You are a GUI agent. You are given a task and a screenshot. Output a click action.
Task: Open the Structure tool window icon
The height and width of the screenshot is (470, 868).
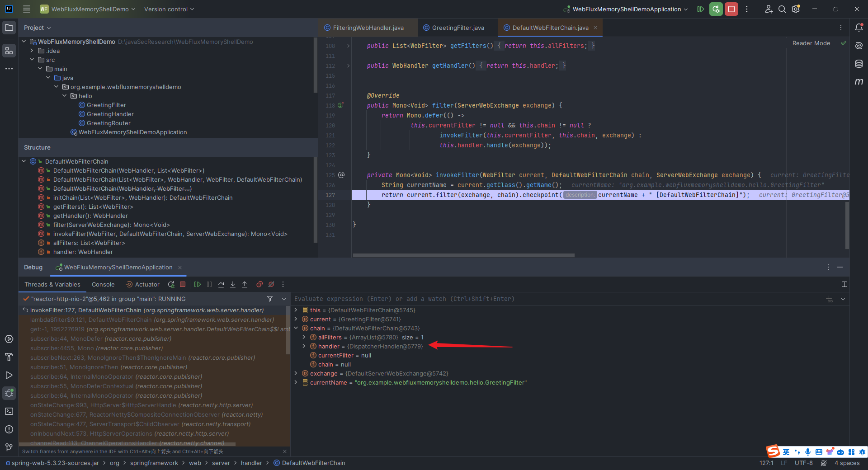pos(9,51)
